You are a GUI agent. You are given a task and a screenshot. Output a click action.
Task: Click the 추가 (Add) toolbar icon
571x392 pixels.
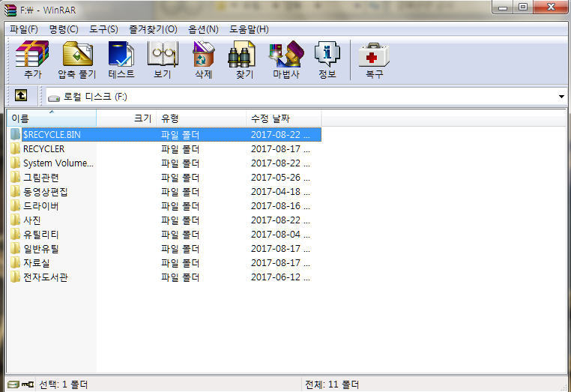pos(32,54)
